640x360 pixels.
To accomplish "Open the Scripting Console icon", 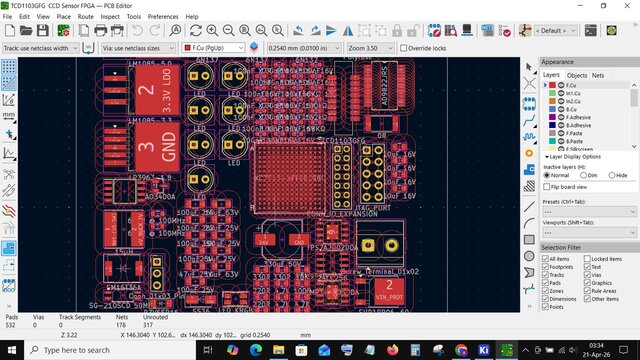I will coord(591,31).
